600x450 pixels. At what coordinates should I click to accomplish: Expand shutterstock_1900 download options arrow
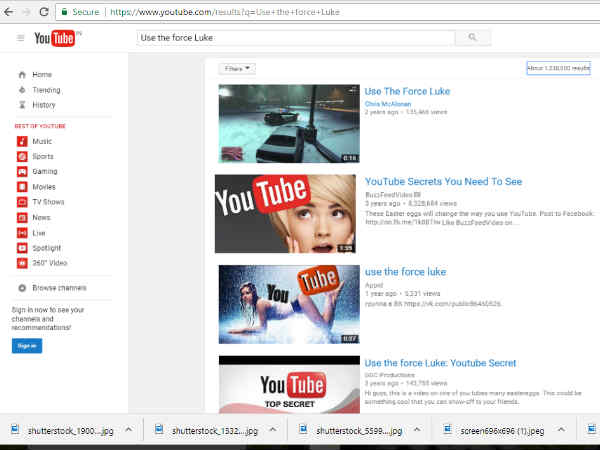click(129, 429)
